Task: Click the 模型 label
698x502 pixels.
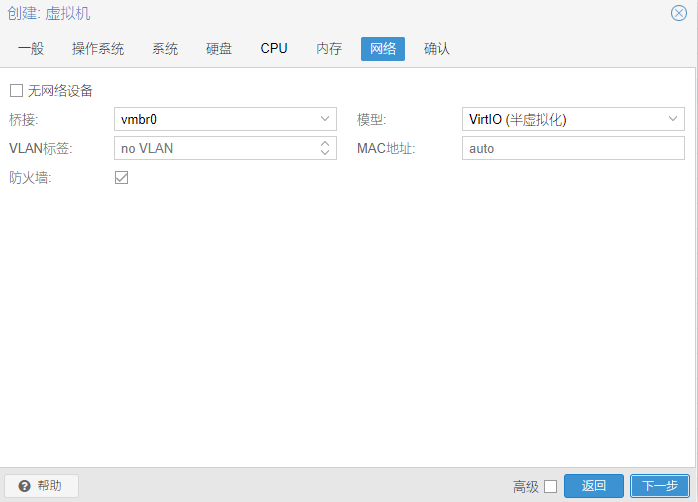Action: coord(371,119)
